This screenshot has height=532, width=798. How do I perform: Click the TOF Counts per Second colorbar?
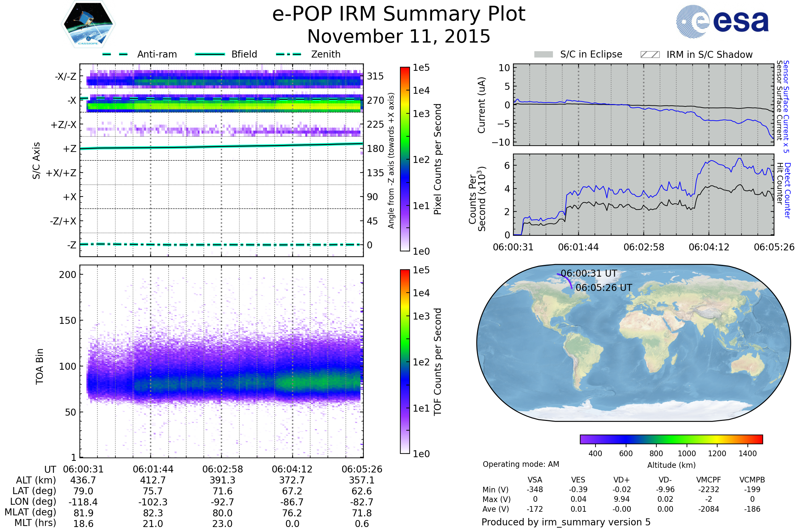point(405,361)
